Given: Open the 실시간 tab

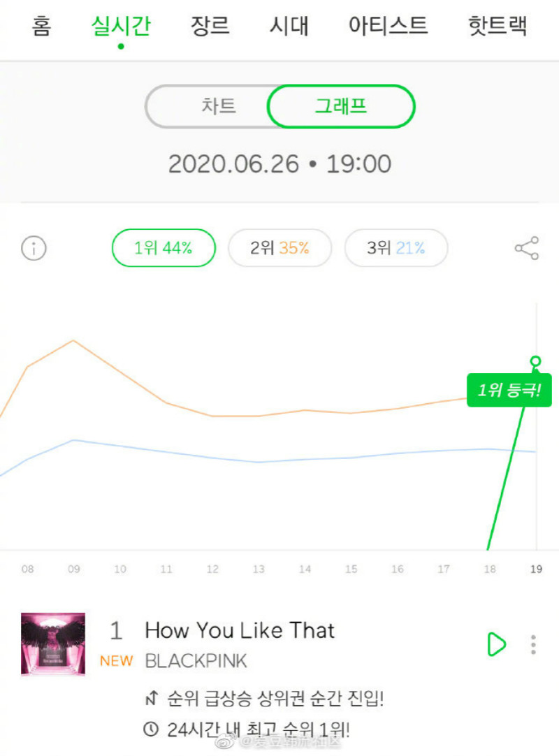Looking at the screenshot, I should [121, 27].
